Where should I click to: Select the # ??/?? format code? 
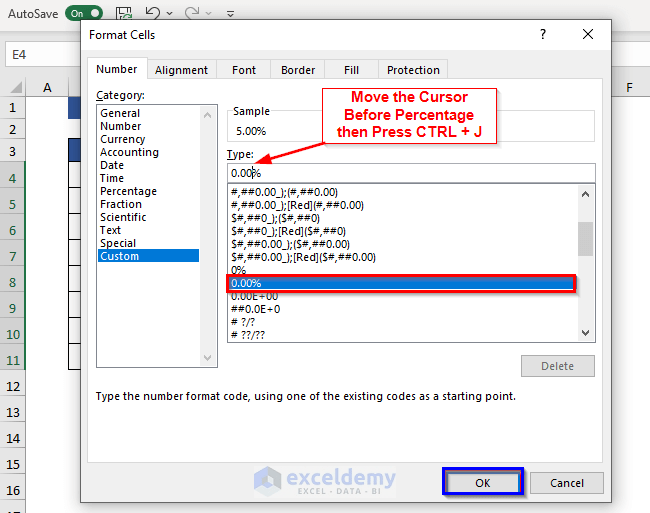tap(403, 335)
